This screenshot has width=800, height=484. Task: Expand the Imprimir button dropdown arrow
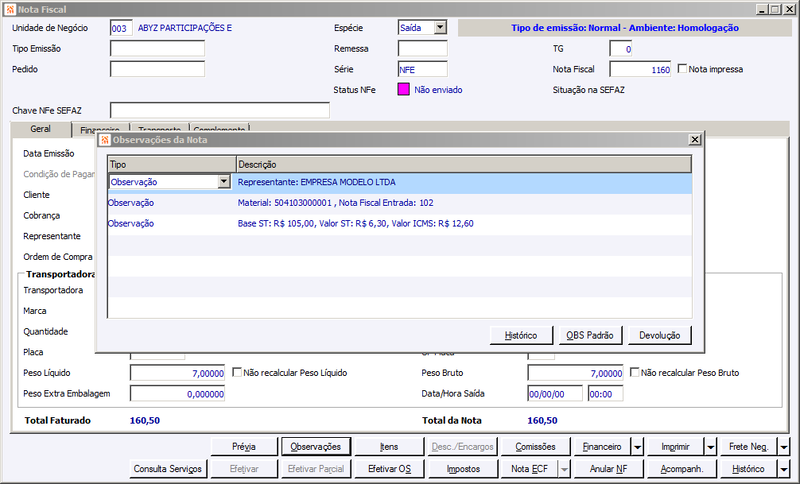[x=711, y=447]
